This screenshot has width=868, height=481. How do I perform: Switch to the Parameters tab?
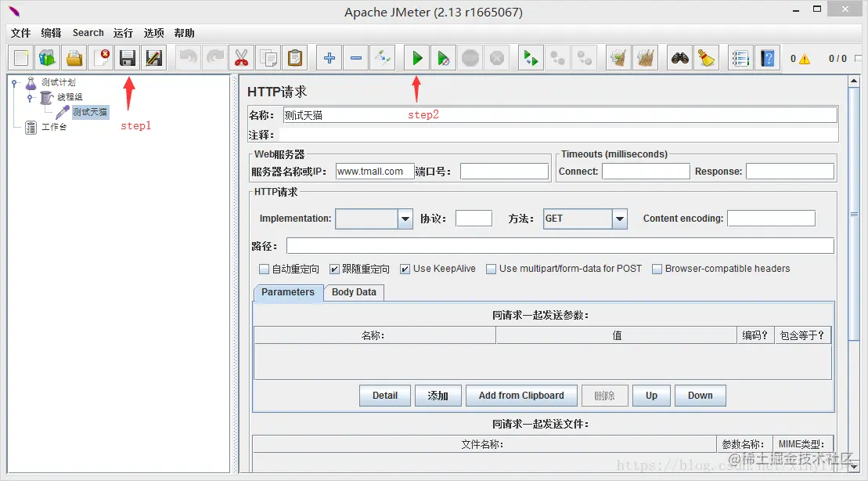288,292
